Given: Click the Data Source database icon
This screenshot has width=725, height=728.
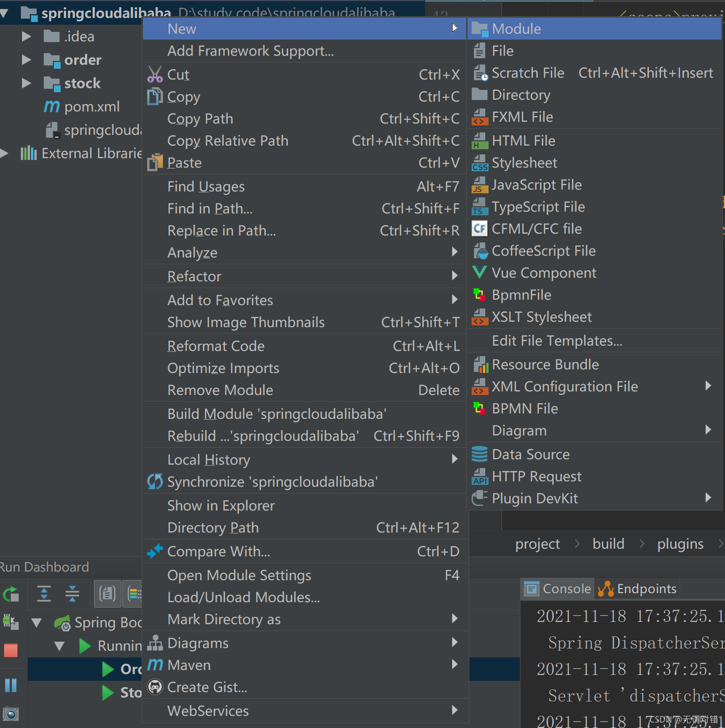Looking at the screenshot, I should (x=480, y=454).
